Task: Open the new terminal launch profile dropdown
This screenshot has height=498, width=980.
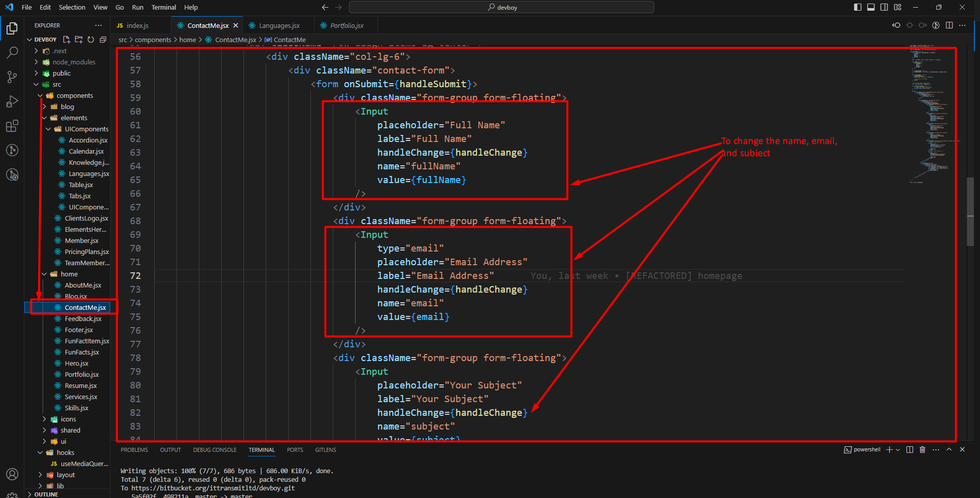Action: 898,450
